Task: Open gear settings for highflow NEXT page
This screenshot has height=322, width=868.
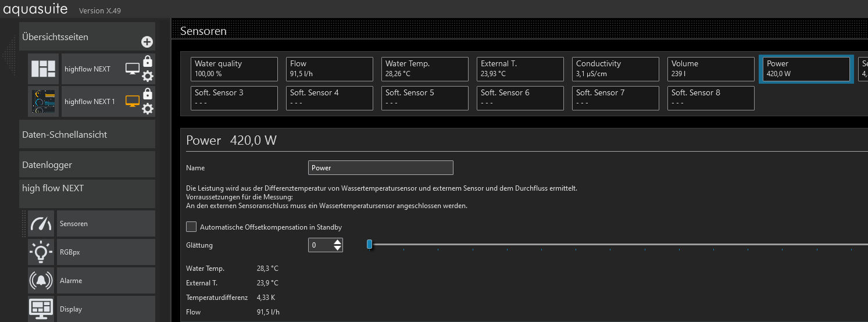Action: [148, 76]
